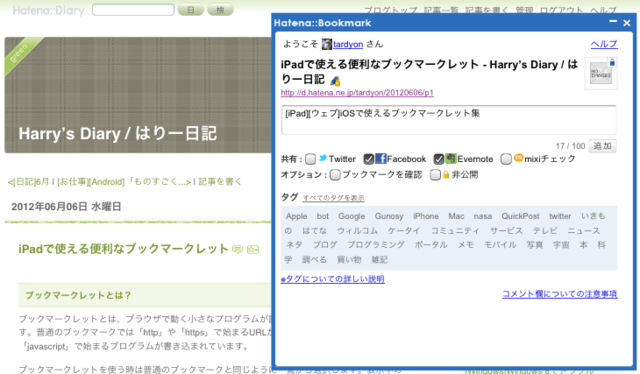Check the ブックマークを確認 option
This screenshot has height=374, width=640.
coord(335,175)
